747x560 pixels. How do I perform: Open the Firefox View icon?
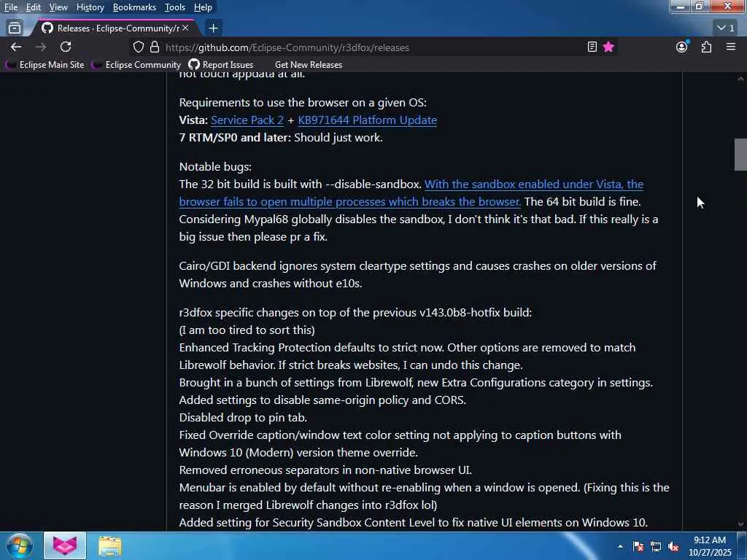(x=15, y=28)
